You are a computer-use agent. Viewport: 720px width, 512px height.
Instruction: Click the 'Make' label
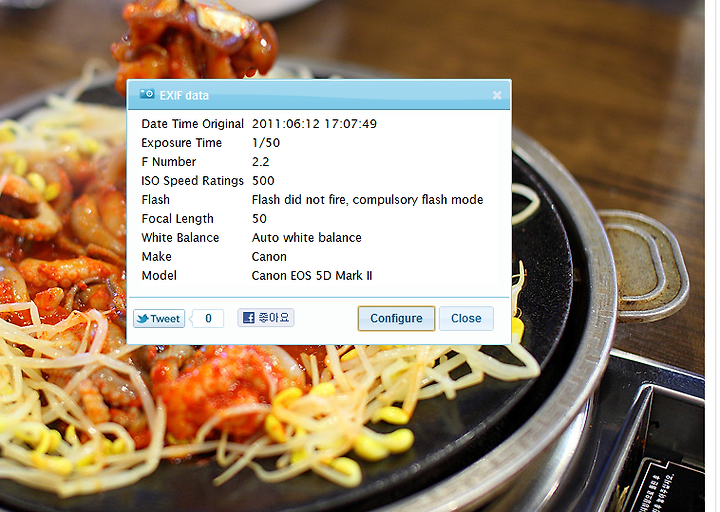click(156, 257)
